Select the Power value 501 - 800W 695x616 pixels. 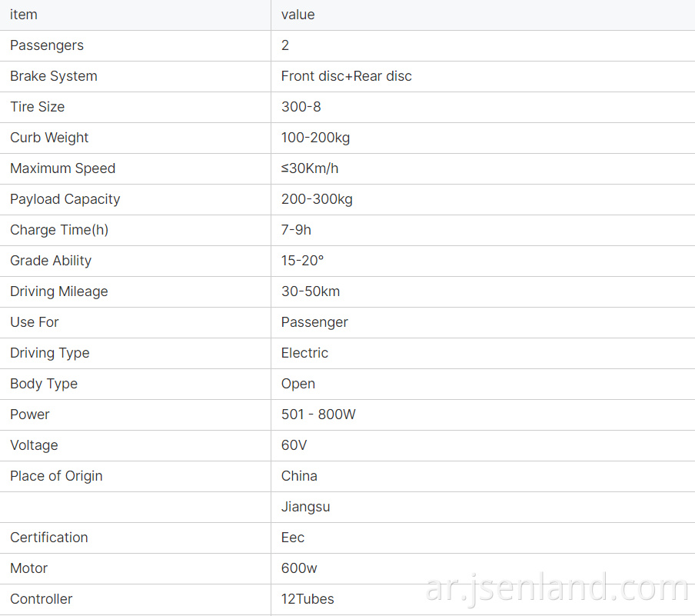tap(318, 415)
